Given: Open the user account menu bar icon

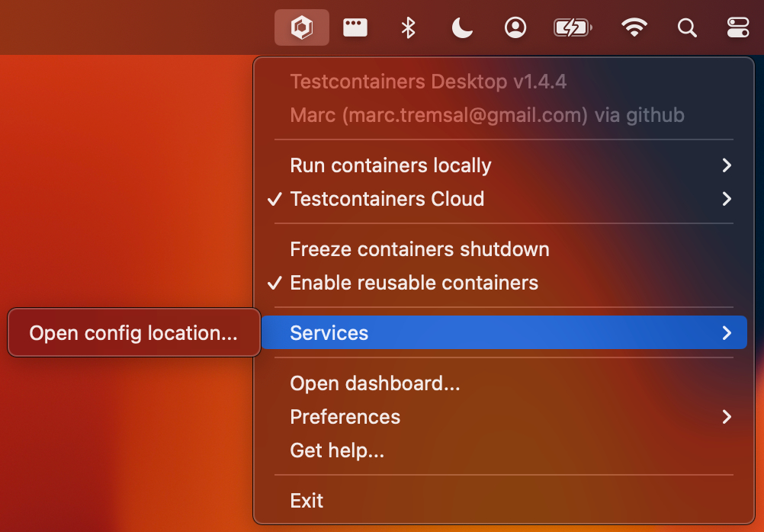Looking at the screenshot, I should tap(515, 27).
